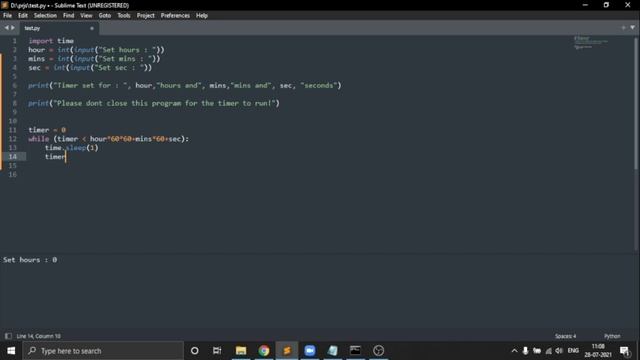
Task: Click the Type here to search box
Action: click(103, 351)
